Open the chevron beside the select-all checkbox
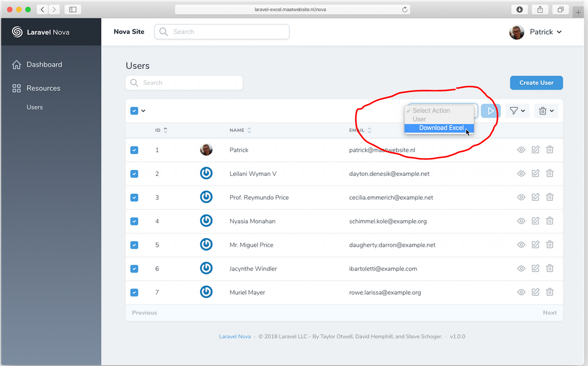This screenshot has height=366, width=588. (x=143, y=111)
